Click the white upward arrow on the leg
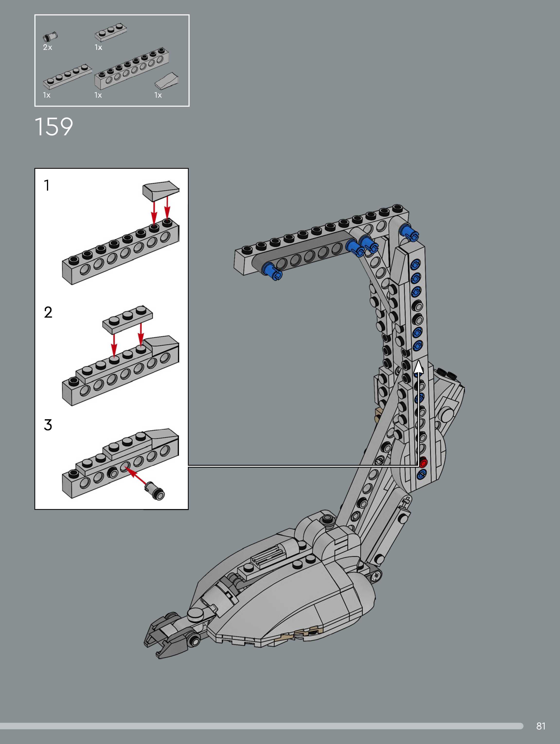 (418, 368)
